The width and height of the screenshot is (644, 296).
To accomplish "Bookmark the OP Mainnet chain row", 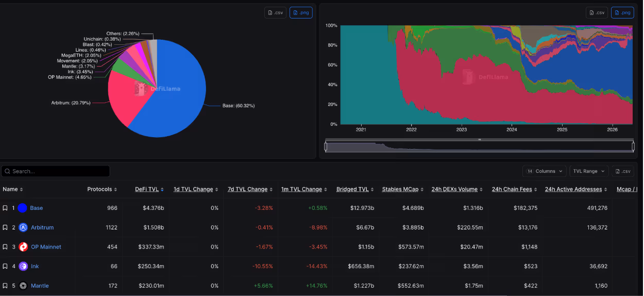I will click(5, 247).
